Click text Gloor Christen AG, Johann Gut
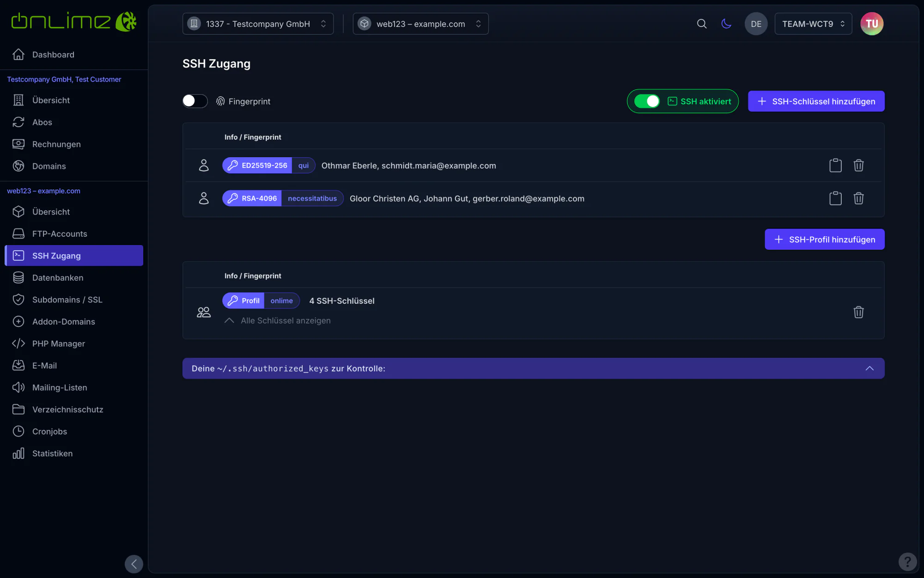 (409, 198)
